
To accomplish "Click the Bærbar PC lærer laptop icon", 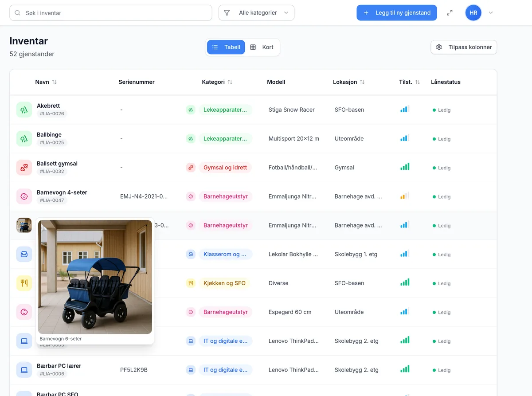I will [x=24, y=370].
